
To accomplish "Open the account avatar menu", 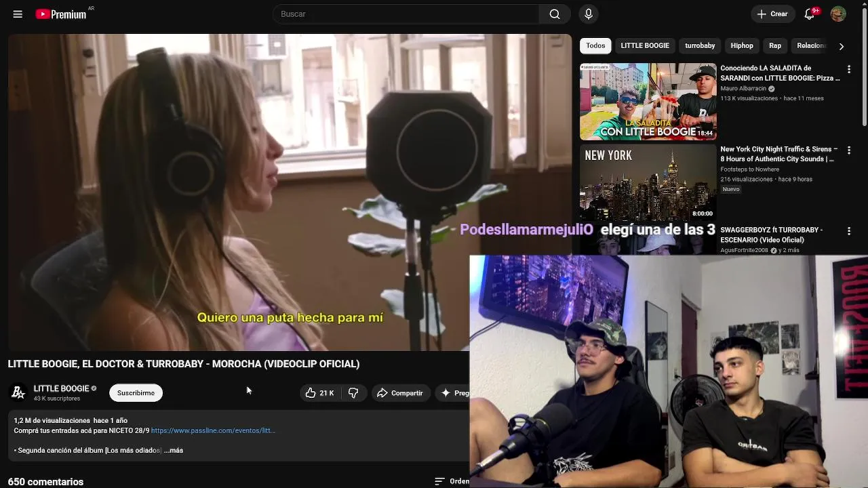I will [x=838, y=14].
